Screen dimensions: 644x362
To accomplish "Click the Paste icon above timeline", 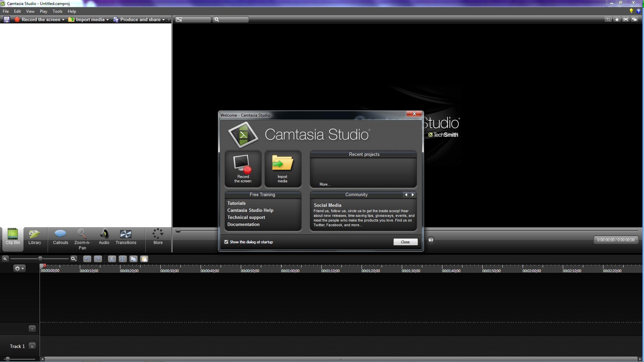I will tap(144, 259).
